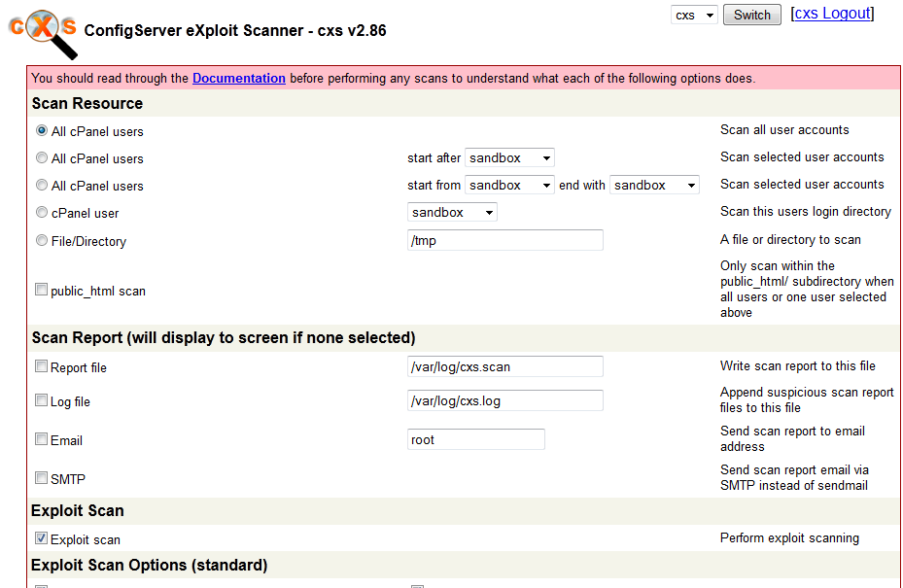Uncheck the Exploit scan checkbox
903x588 pixels.
(x=41, y=538)
